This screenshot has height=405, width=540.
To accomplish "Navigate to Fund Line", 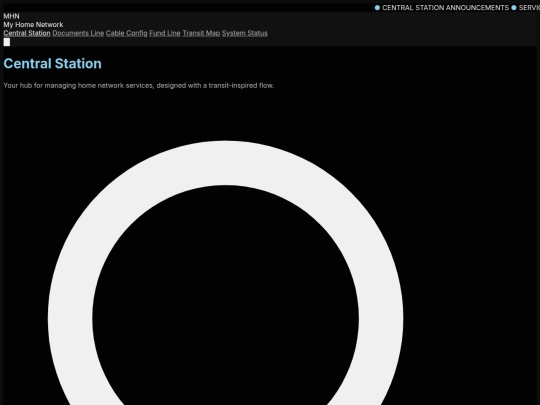I will click(165, 33).
